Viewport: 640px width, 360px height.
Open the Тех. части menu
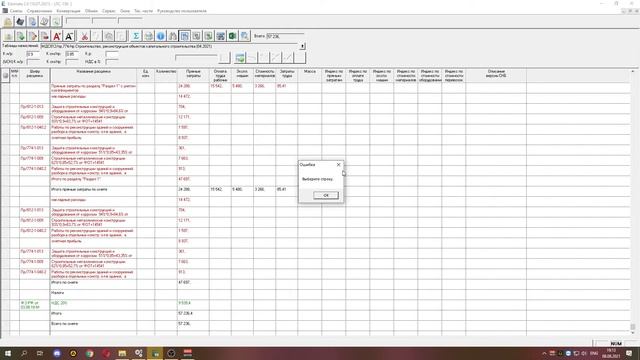143,11
